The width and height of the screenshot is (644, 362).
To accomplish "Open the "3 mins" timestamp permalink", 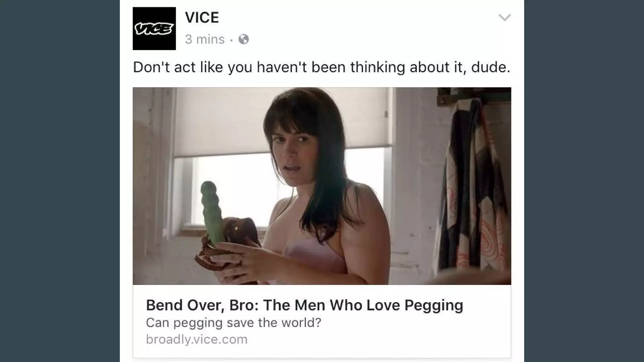I will pos(205,39).
